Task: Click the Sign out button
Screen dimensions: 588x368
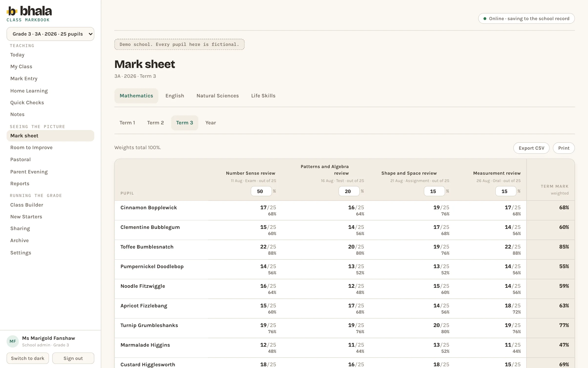Action: click(x=73, y=358)
